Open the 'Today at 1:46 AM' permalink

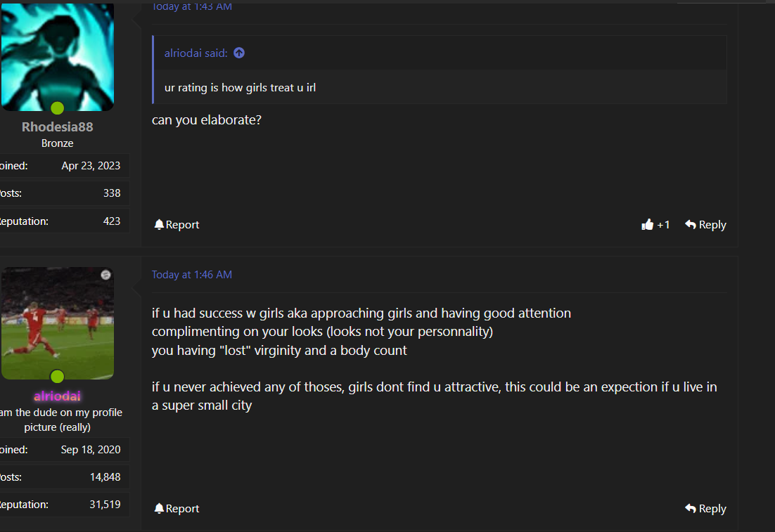(192, 275)
